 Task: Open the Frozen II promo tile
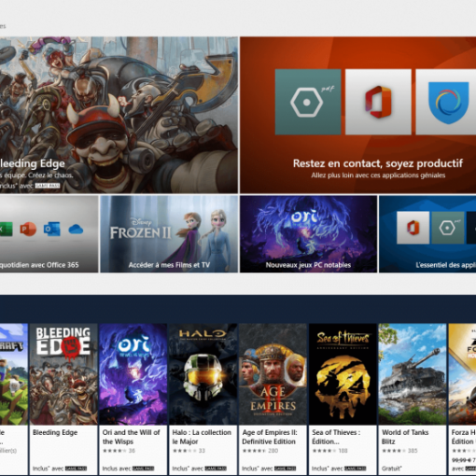click(x=169, y=234)
